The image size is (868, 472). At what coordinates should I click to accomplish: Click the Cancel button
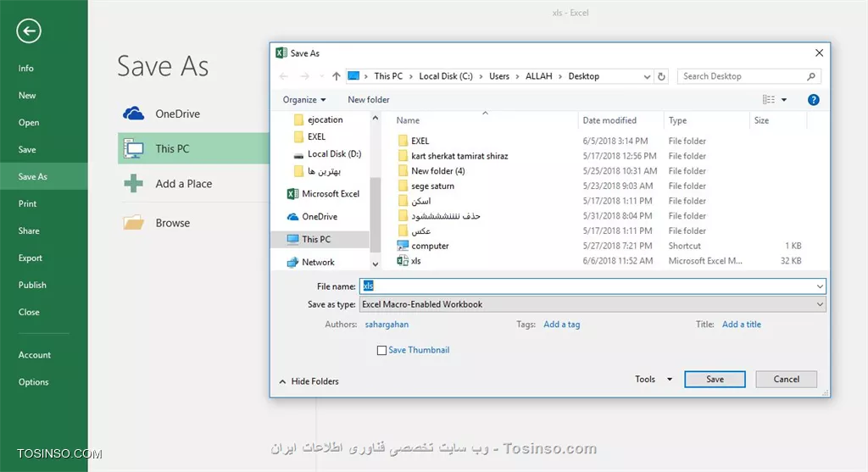(x=786, y=379)
